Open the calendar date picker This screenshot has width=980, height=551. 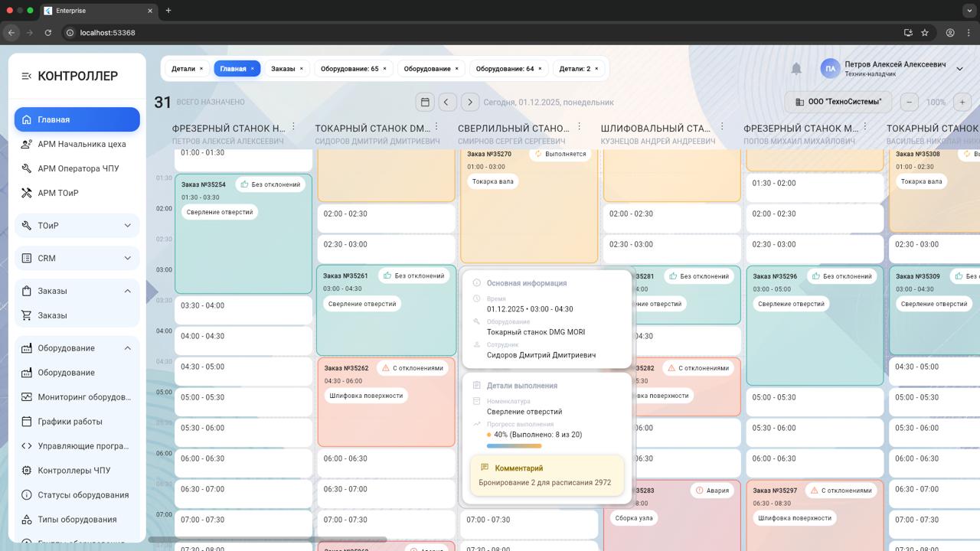click(425, 102)
